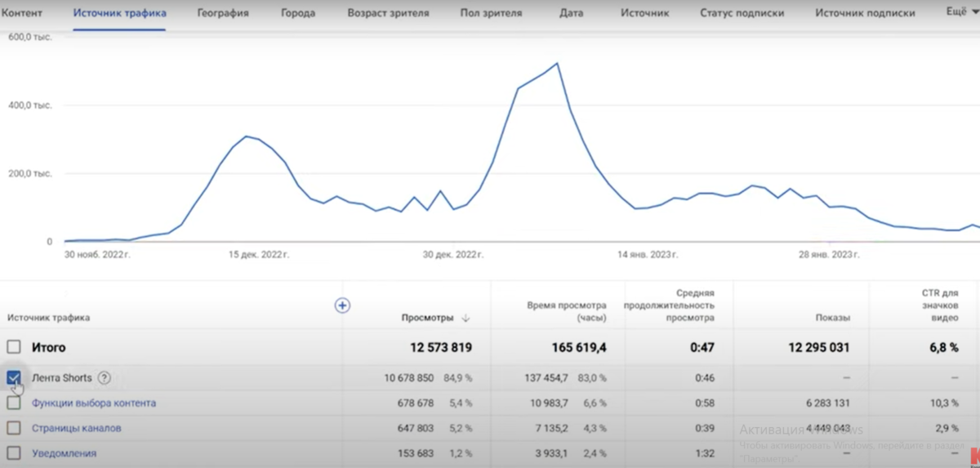Go to the Статус подписки tab
The width and height of the screenshot is (980, 468).
(x=742, y=13)
